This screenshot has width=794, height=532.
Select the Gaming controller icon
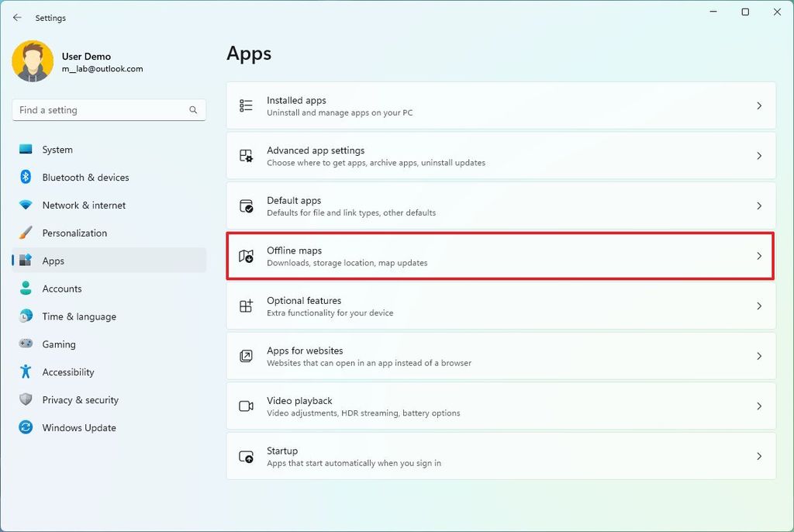26,344
